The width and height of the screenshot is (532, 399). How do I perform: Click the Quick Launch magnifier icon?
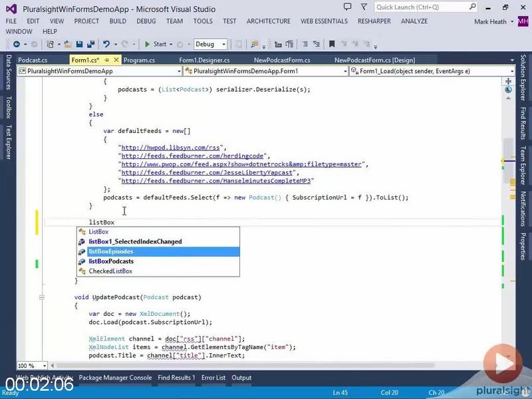[473, 7]
